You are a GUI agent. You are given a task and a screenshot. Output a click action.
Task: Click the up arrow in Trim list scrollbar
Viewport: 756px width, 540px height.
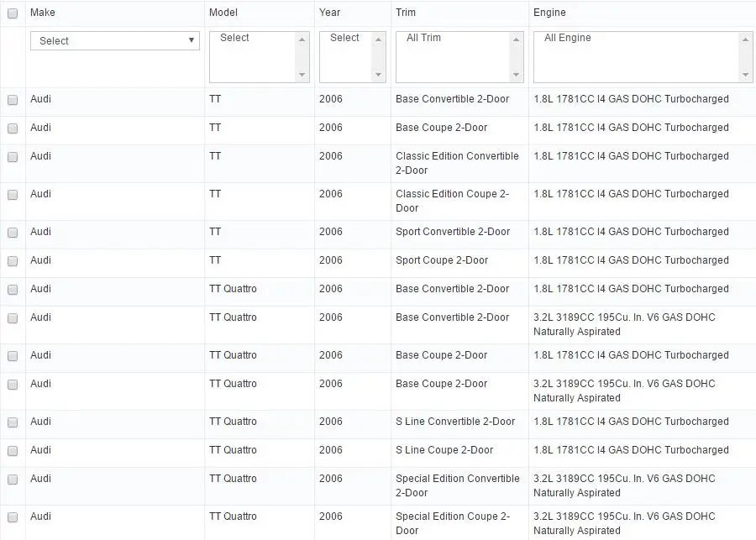[516, 39]
